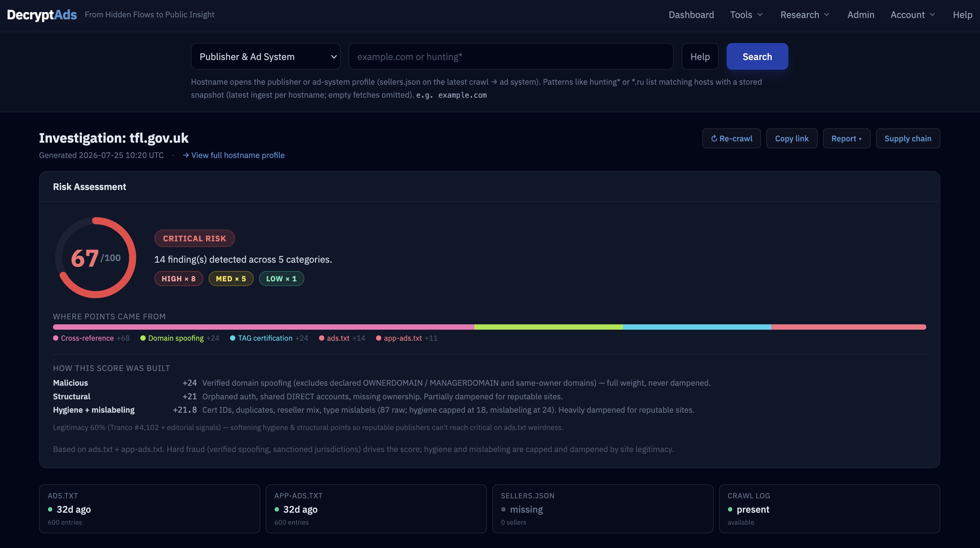Click the Investigation: tfl.gov.uk title
The width and height of the screenshot is (980, 548).
114,138
